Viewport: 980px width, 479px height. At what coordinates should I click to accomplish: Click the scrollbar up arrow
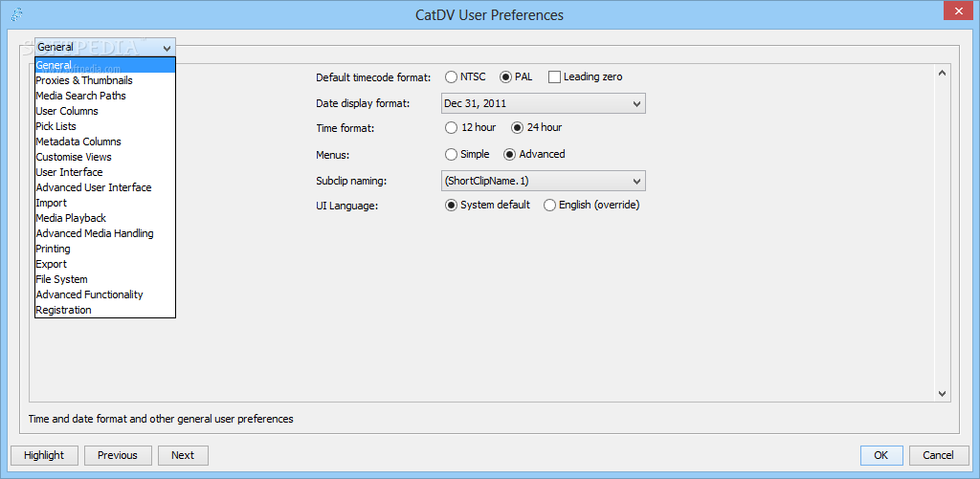pos(943,74)
